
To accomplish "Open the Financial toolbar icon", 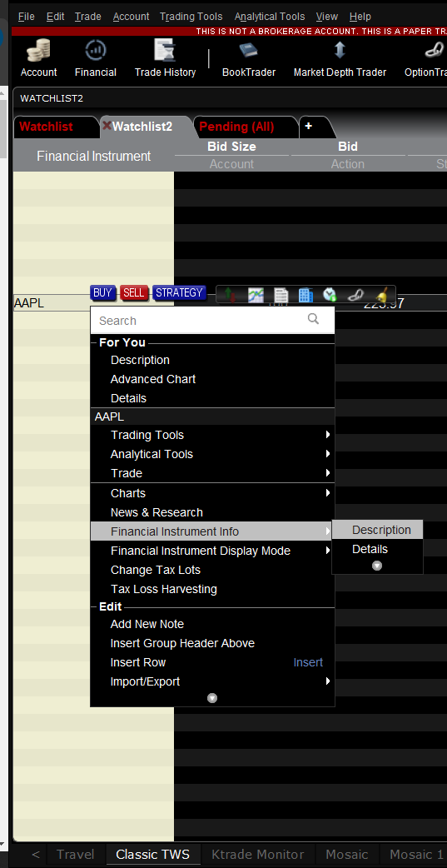I will [x=95, y=58].
